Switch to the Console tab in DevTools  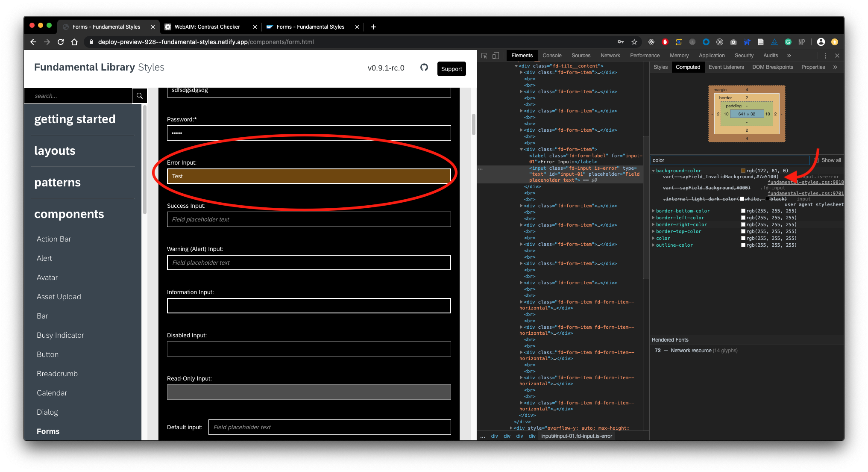point(552,56)
